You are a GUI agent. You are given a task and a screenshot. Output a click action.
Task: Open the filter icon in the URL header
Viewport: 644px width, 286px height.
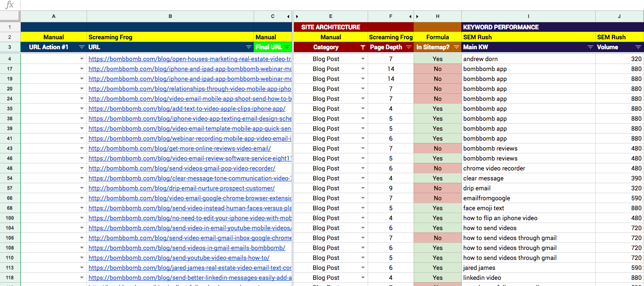pyautogui.click(x=248, y=47)
